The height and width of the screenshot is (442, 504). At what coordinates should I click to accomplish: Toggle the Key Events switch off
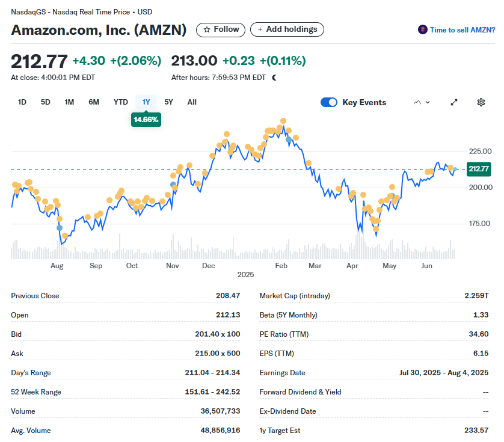(x=329, y=102)
